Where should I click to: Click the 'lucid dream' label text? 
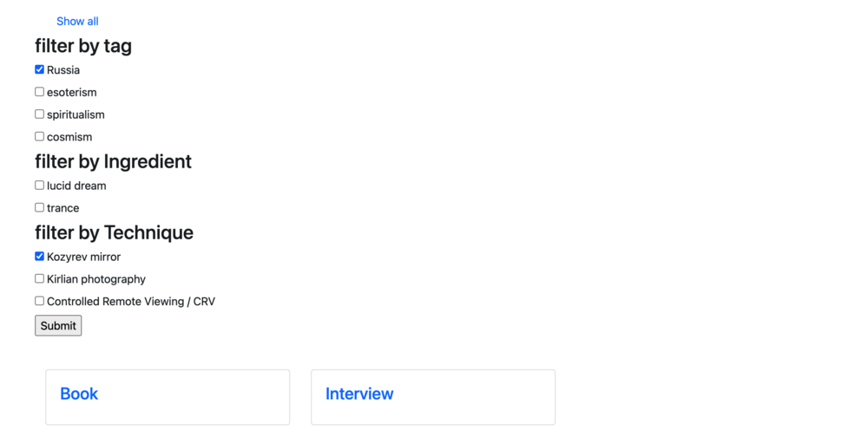76,186
